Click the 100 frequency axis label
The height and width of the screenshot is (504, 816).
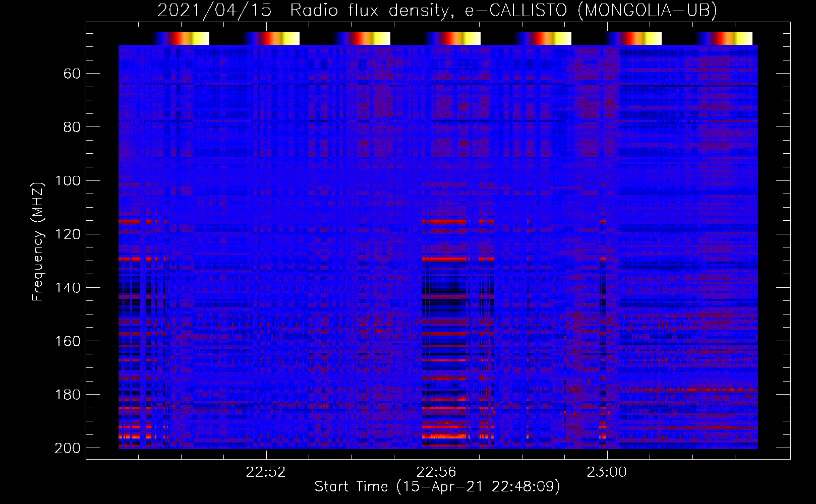pyautogui.click(x=68, y=180)
